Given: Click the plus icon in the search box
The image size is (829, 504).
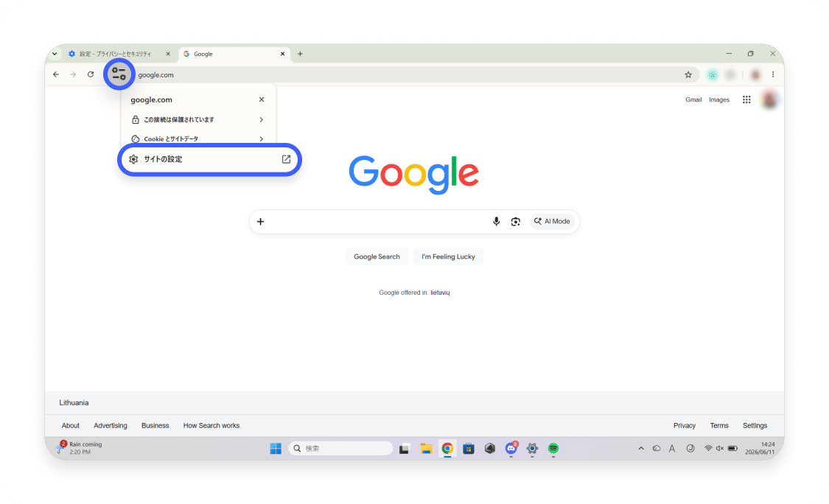Looking at the screenshot, I should coord(260,222).
